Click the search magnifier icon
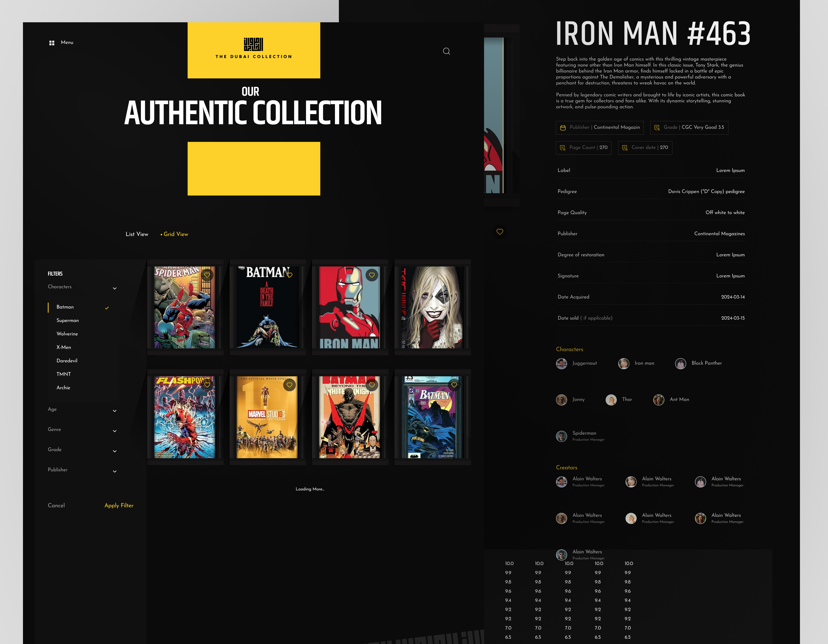Screen dimensions: 828x644 [446, 51]
